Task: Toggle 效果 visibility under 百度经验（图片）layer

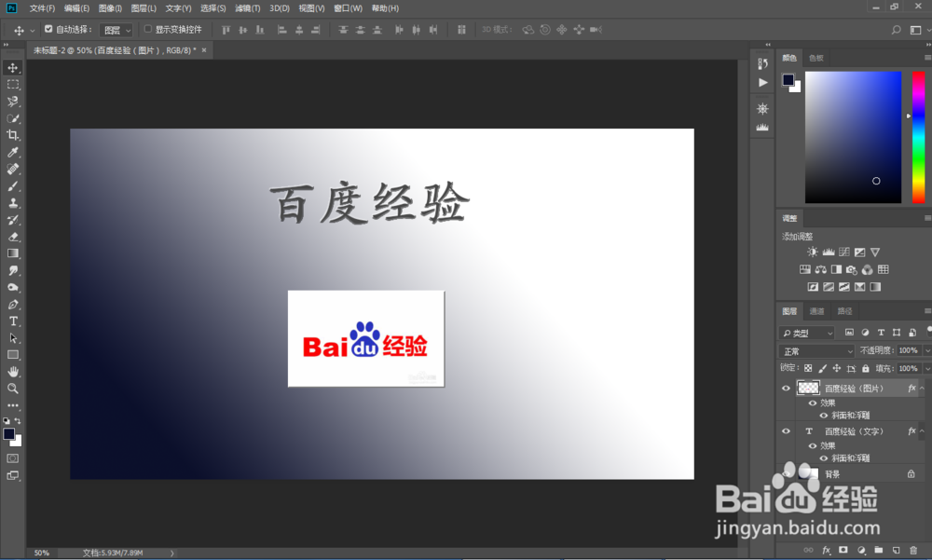Action: pyautogui.click(x=812, y=403)
